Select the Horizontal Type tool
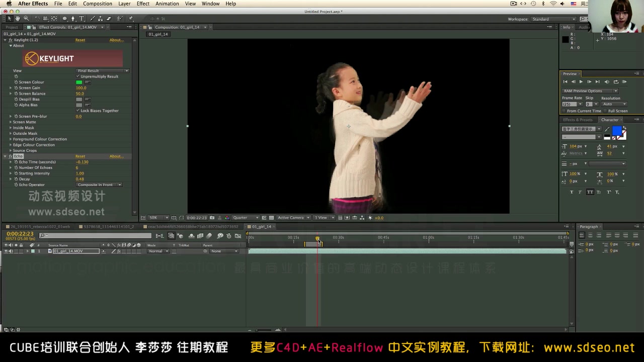 (82, 19)
